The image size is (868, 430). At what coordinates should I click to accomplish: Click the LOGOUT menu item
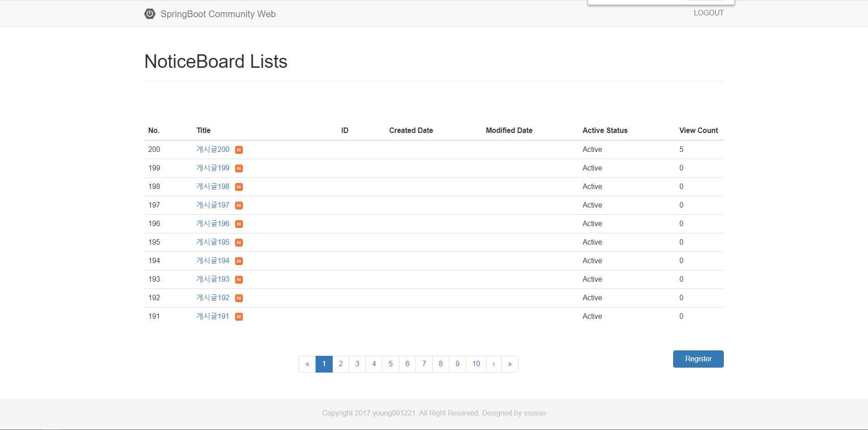[708, 13]
